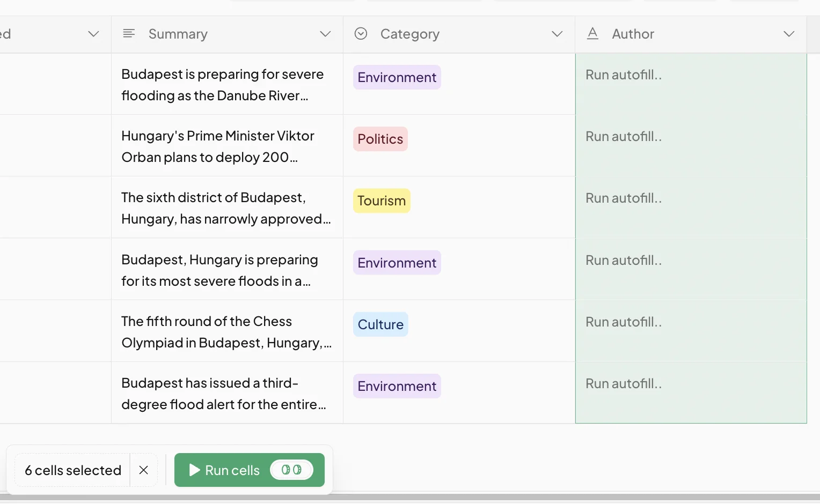The image size is (820, 504).
Task: Click Run autofill cell in Chess Olympiad row
Action: pyautogui.click(x=691, y=331)
